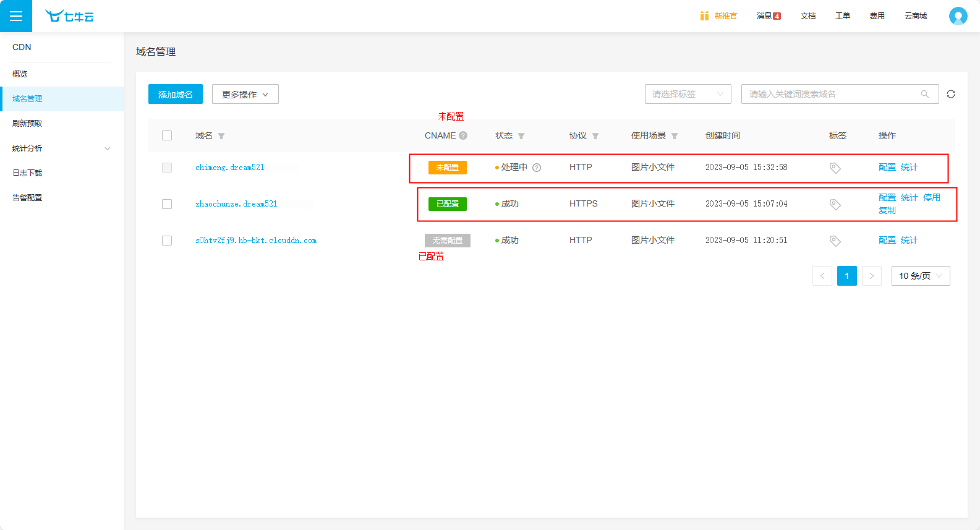Open the 10 条/页 page size dropdown
The width and height of the screenshot is (980, 530).
[x=921, y=276]
